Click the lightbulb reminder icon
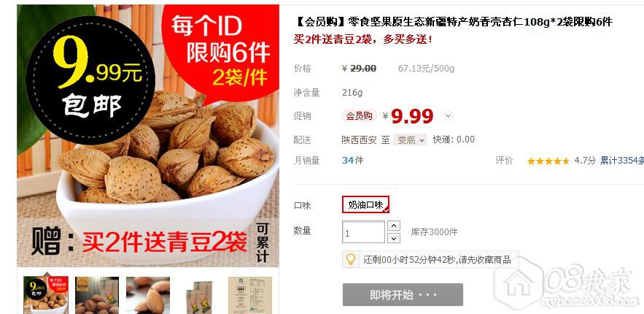644x314 pixels. tap(350, 259)
